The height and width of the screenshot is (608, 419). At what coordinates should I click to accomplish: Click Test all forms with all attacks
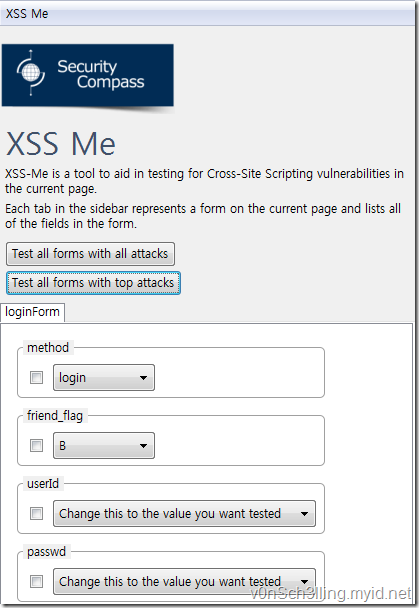click(x=90, y=254)
